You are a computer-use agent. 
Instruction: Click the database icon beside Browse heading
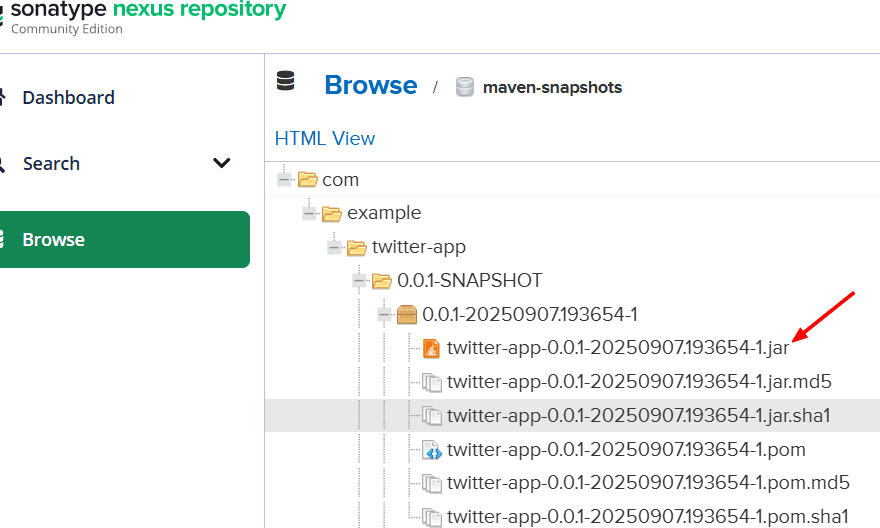coord(286,81)
